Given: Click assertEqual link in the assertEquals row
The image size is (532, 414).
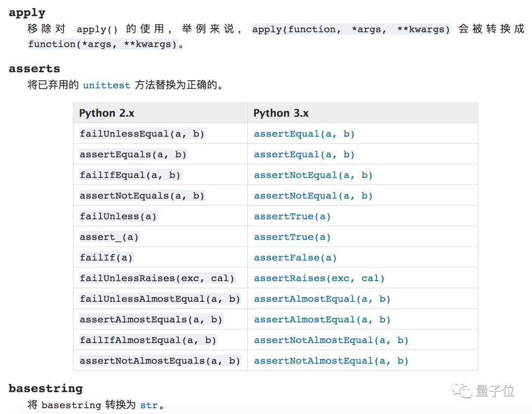Looking at the screenshot, I should pyautogui.click(x=304, y=155).
